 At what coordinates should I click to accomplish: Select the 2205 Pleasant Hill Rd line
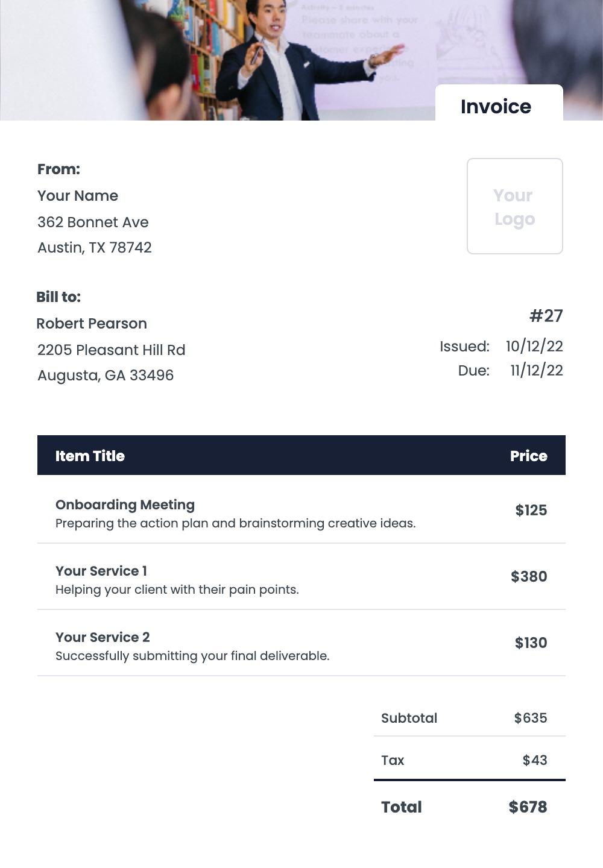112,350
